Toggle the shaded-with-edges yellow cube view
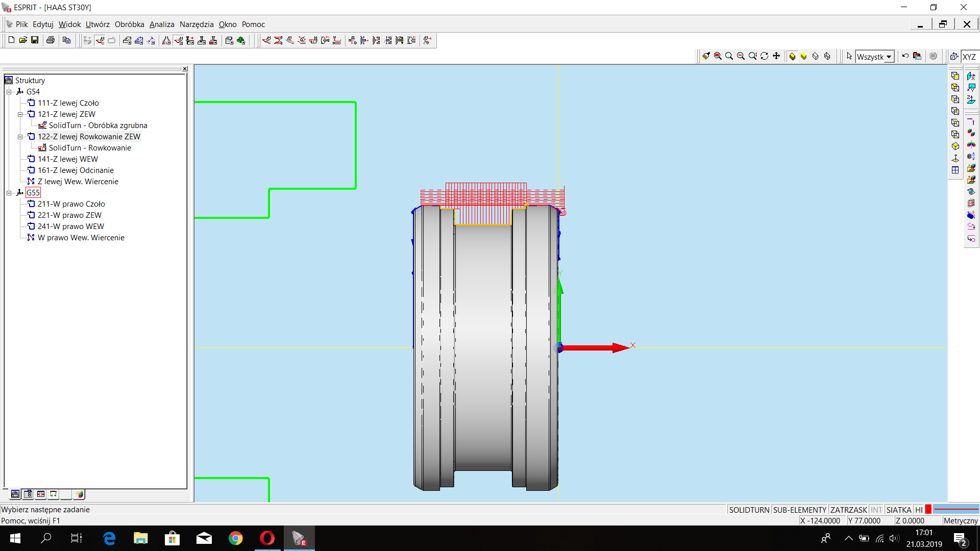Viewport: 980px width, 551px height. pos(792,56)
